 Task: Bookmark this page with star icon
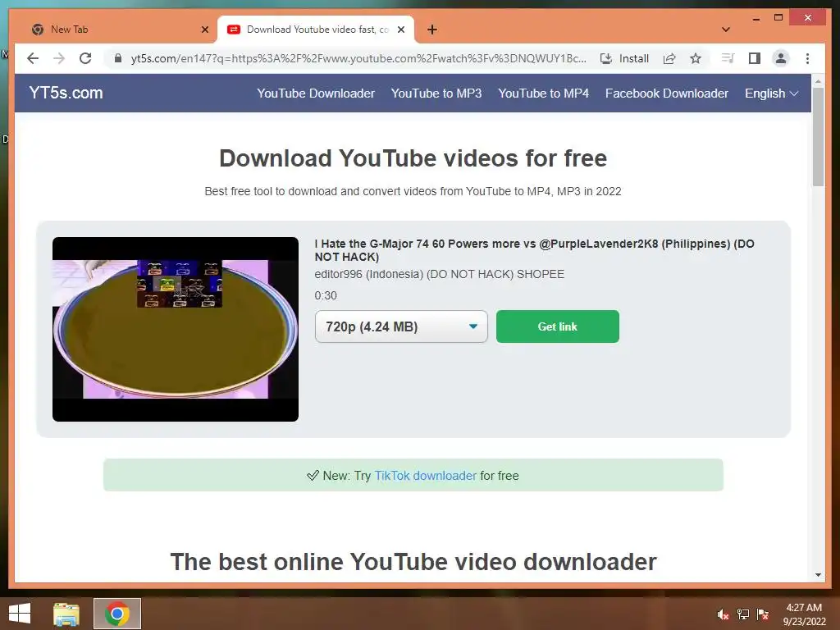(696, 58)
